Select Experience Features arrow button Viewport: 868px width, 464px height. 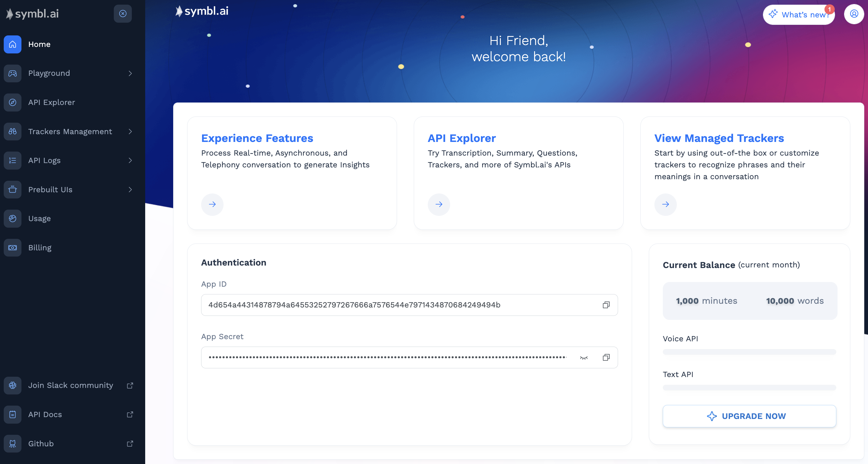(212, 204)
